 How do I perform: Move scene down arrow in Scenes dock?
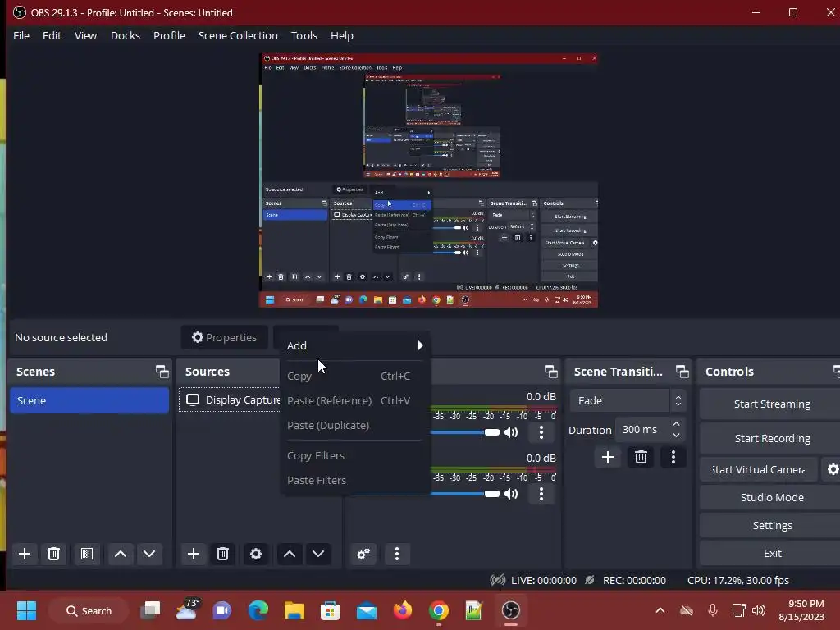[149, 554]
